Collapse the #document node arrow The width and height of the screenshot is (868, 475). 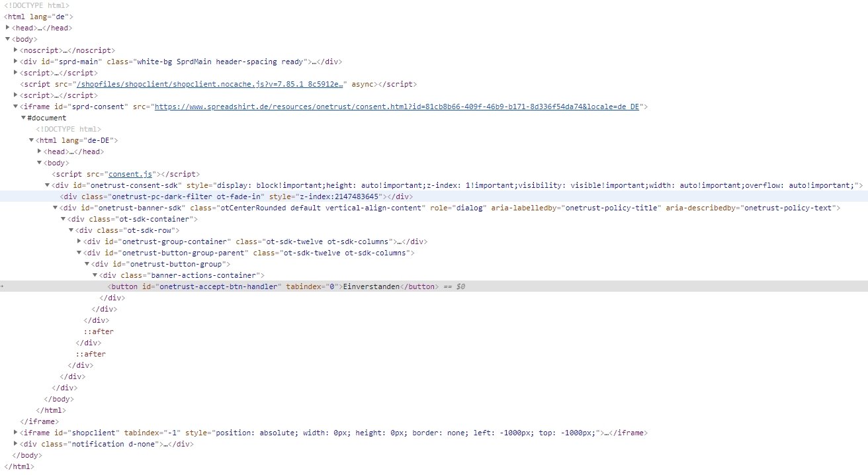(x=23, y=118)
